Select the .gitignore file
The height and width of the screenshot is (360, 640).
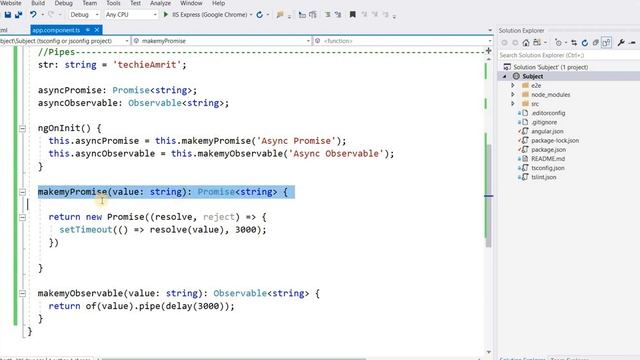pyautogui.click(x=544, y=122)
